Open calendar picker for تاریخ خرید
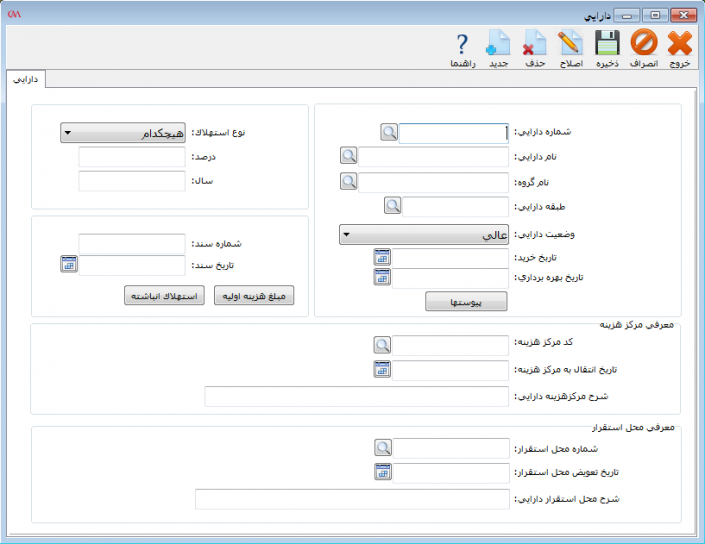The height and width of the screenshot is (544, 705). (x=382, y=257)
